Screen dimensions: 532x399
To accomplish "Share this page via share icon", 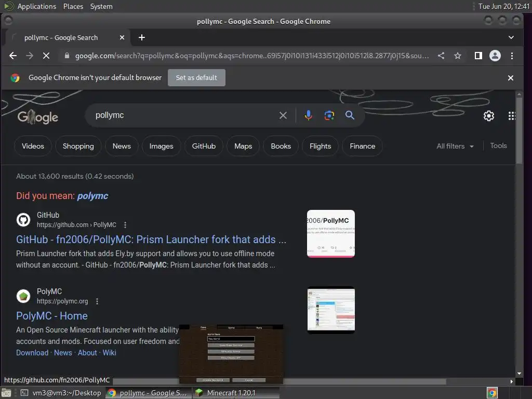I will click(x=441, y=56).
